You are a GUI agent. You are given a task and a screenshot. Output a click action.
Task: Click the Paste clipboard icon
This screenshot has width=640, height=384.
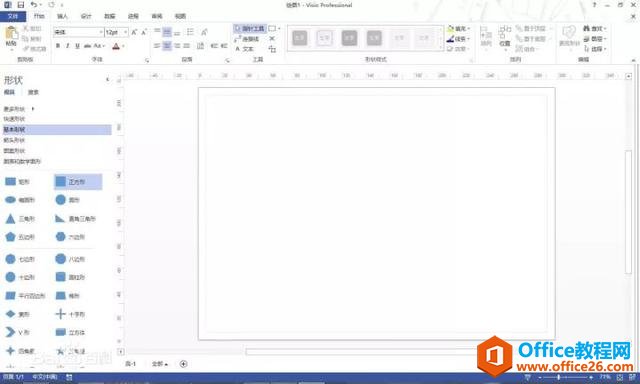click(11, 36)
